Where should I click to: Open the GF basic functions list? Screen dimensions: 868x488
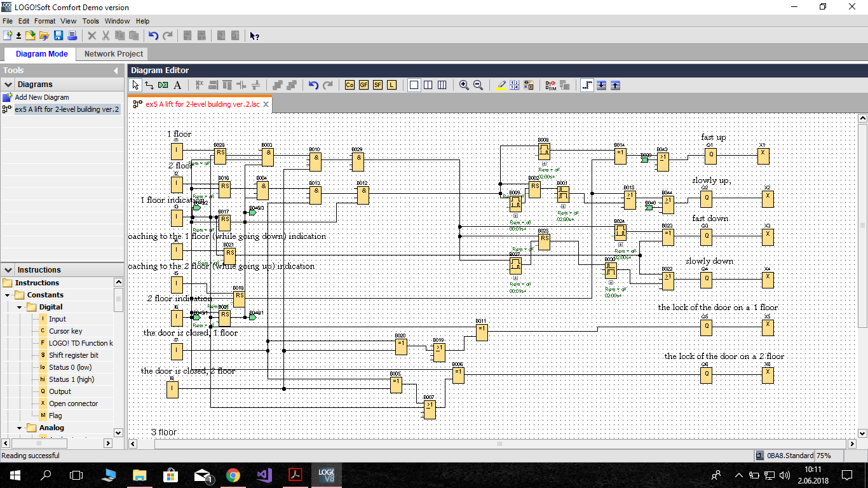[x=363, y=85]
